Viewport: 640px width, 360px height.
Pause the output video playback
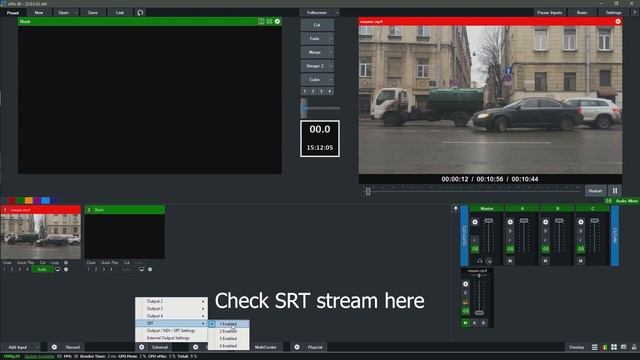[615, 191]
